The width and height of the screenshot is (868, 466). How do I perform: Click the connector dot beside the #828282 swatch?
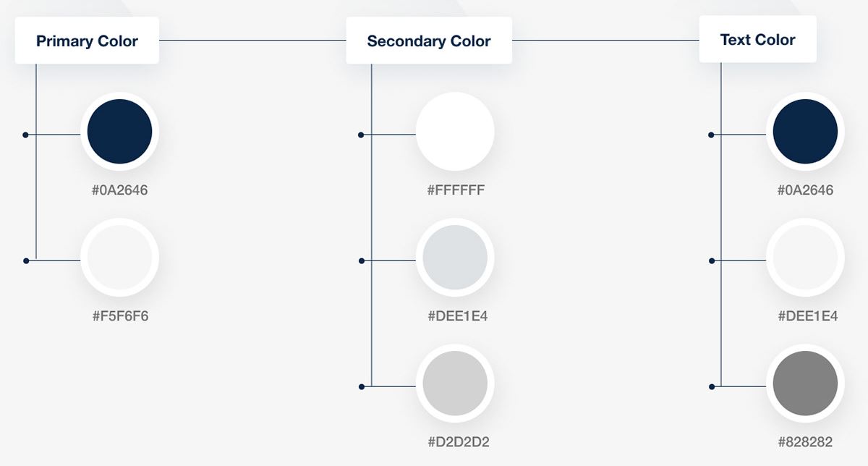click(712, 386)
